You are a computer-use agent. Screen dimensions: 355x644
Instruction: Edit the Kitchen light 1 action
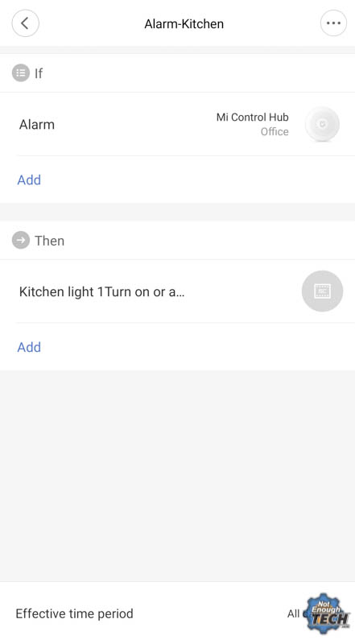[177, 291]
